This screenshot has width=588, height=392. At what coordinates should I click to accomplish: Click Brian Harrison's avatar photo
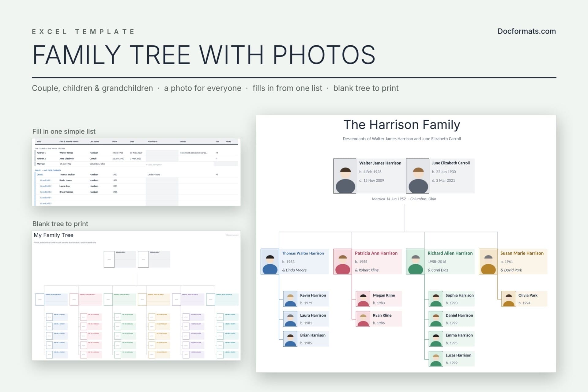[290, 339]
